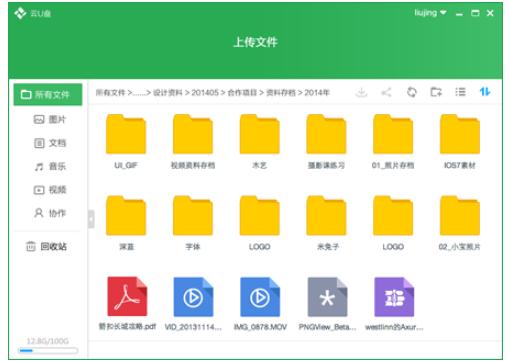Viewport: 510px width, 361px height.
Task: Click the download toolbar icon
Action: [x=361, y=92]
